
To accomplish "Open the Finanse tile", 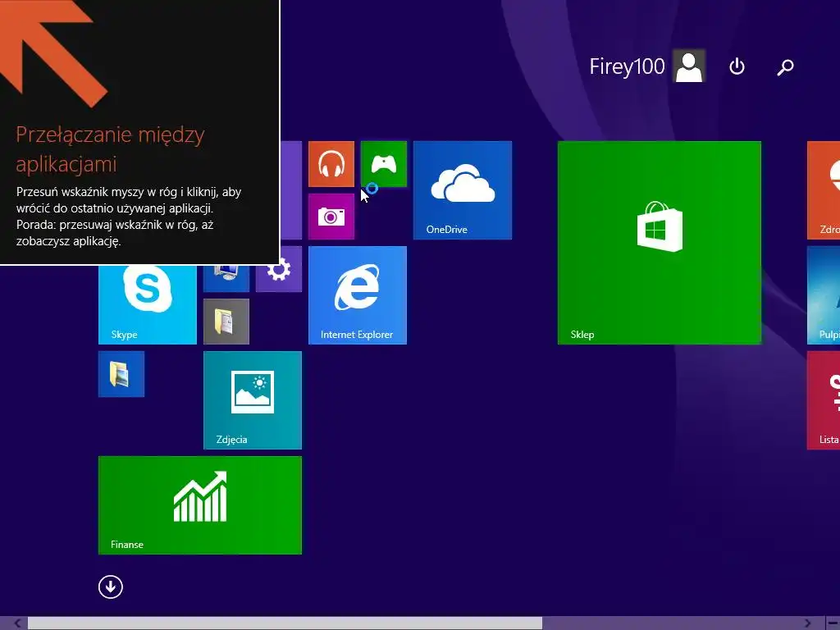I will (200, 505).
